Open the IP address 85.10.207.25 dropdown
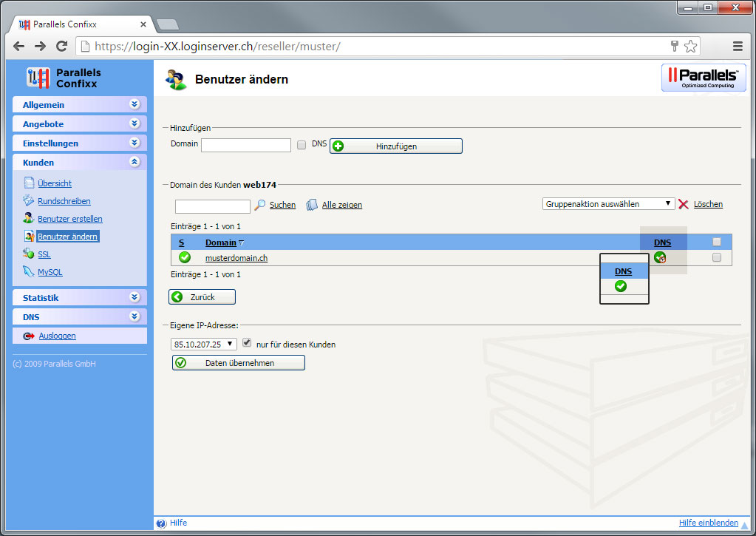756x536 pixels. click(203, 344)
